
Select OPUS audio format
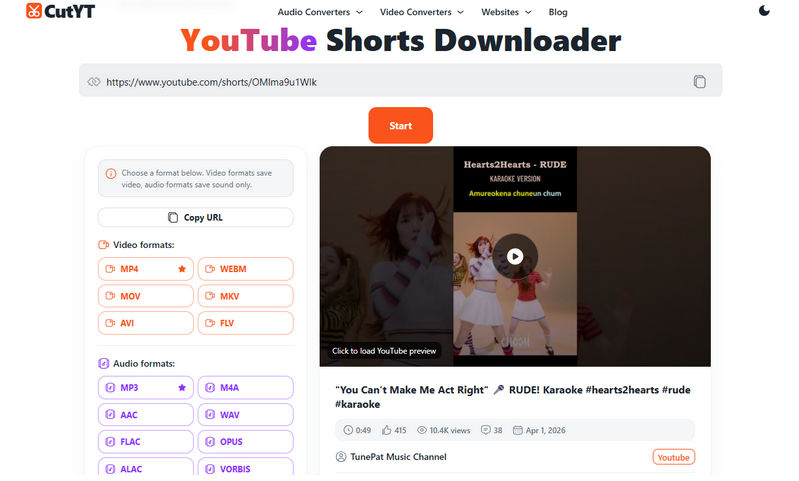(x=246, y=442)
